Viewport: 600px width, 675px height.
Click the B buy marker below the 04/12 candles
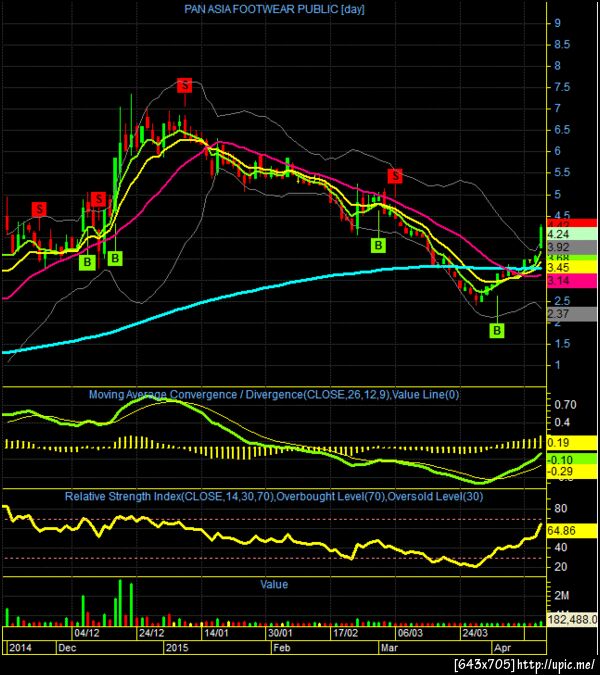tap(87, 262)
